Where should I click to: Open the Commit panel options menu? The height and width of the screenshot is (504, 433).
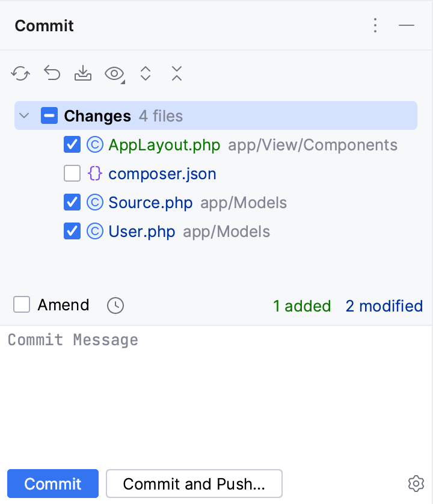375,25
